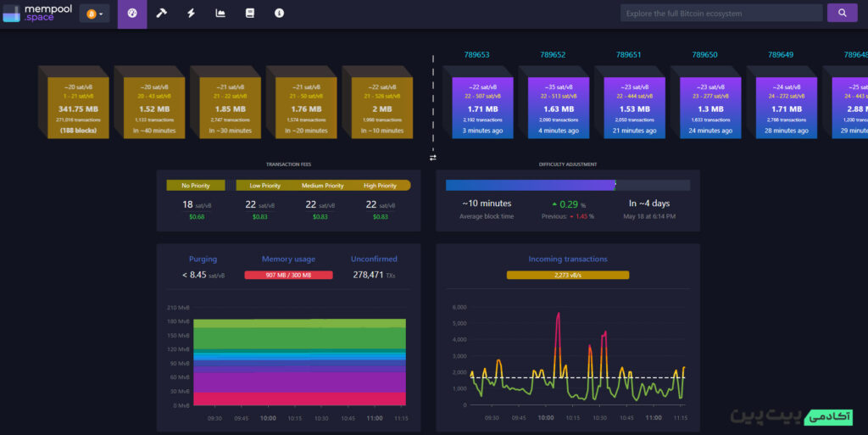Click the Unconfirmed heading
868x435 pixels.
tap(374, 259)
